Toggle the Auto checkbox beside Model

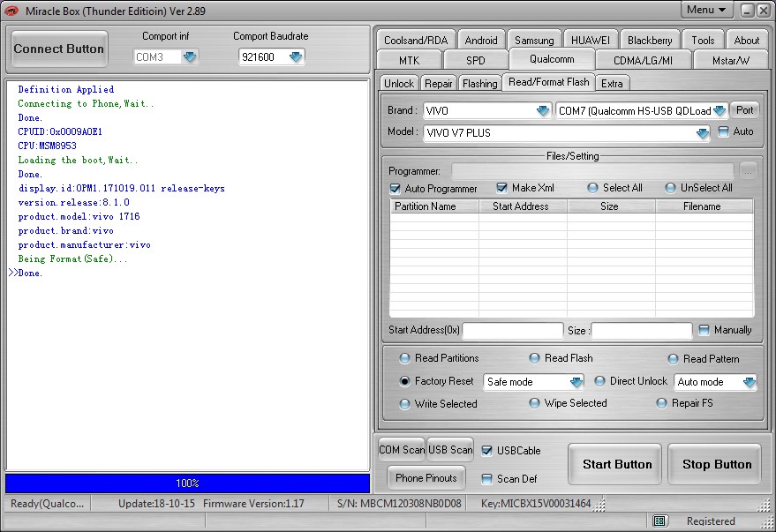click(723, 131)
